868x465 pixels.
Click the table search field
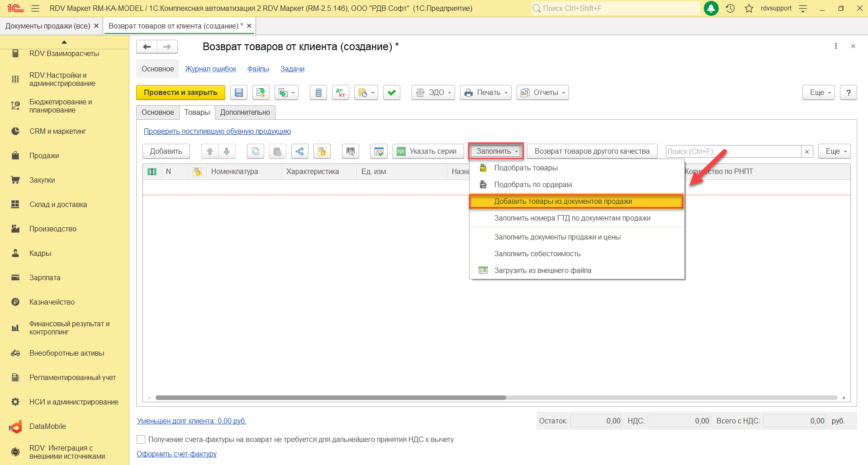pyautogui.click(x=733, y=151)
